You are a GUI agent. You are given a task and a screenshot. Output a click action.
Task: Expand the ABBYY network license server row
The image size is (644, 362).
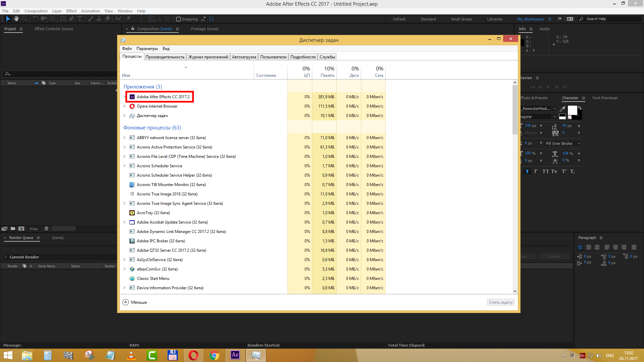pos(125,138)
